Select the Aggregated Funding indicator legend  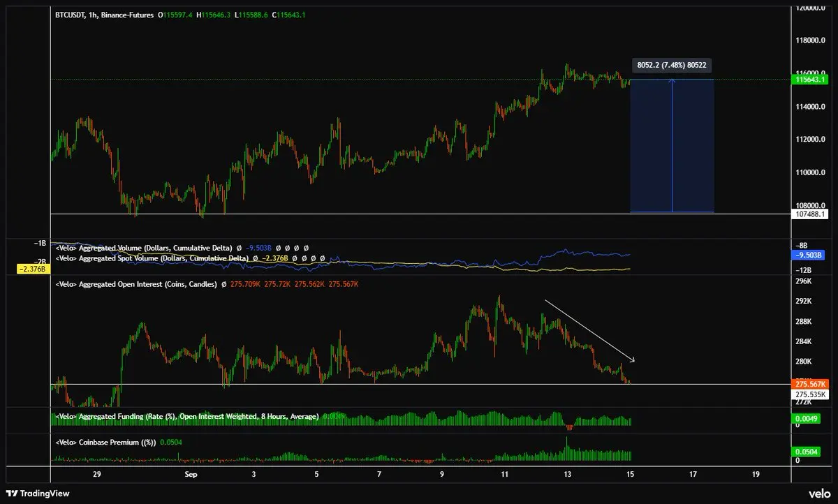[x=186, y=417]
